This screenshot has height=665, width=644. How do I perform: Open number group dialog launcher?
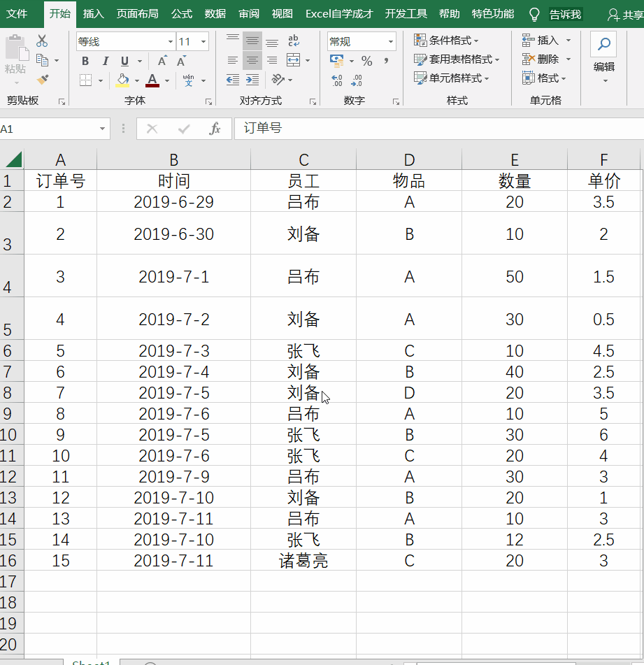396,101
